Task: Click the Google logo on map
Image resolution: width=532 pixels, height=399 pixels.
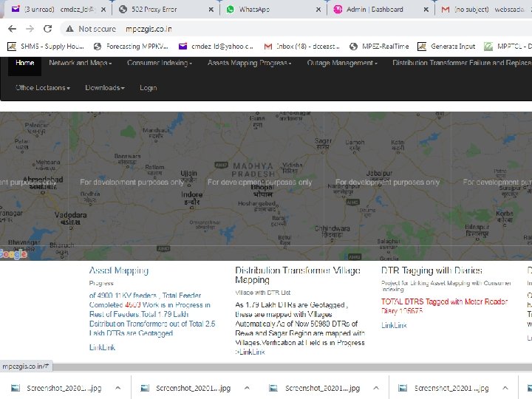Action: pos(13,254)
